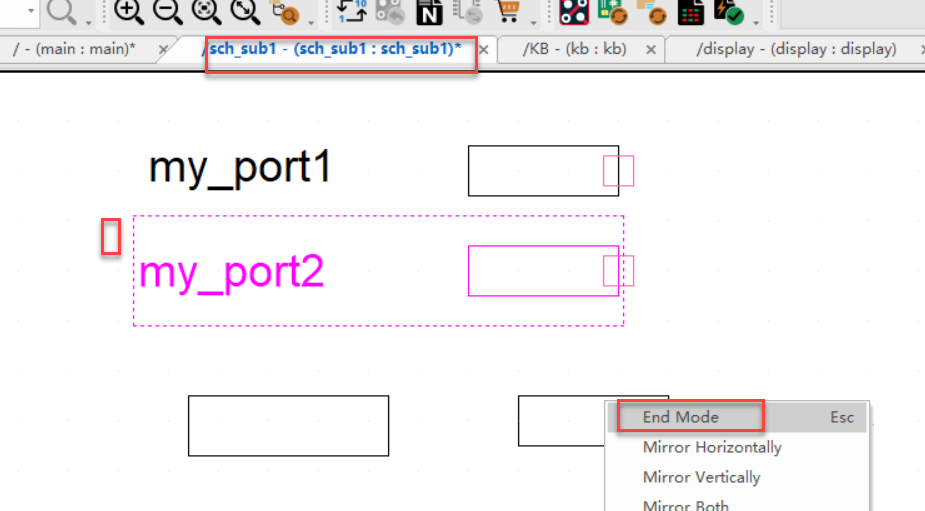The image size is (925, 511).
Task: Close the sch_sub1 tab
Action: coord(483,49)
